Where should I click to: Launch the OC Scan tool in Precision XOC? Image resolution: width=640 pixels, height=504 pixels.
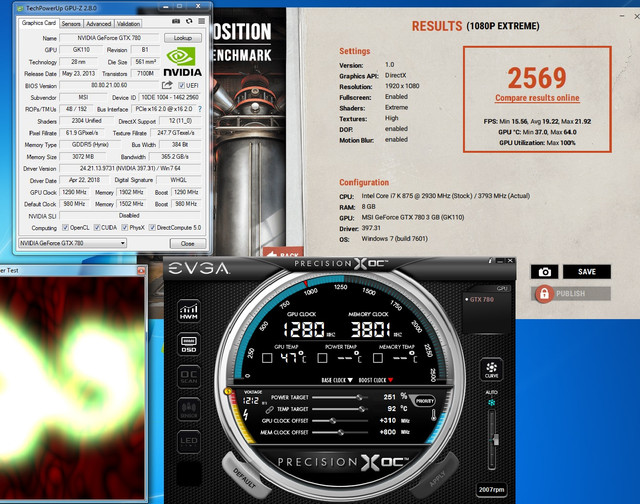point(189,376)
